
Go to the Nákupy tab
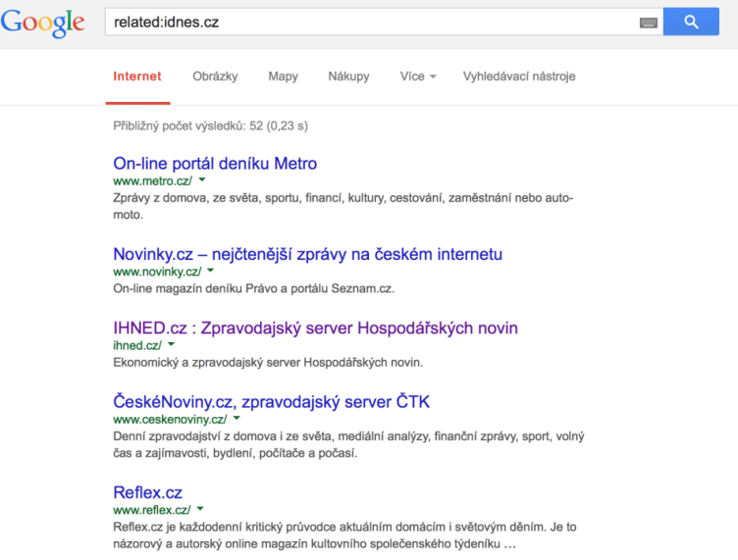pyautogui.click(x=348, y=76)
